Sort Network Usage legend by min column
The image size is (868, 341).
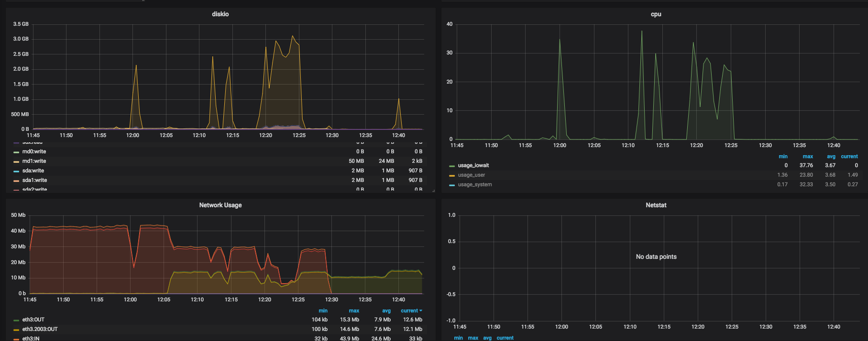(323, 311)
